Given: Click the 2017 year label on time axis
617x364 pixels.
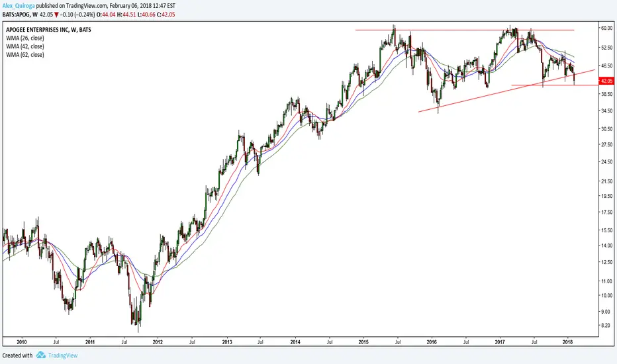Looking at the screenshot, I should (x=500, y=342).
